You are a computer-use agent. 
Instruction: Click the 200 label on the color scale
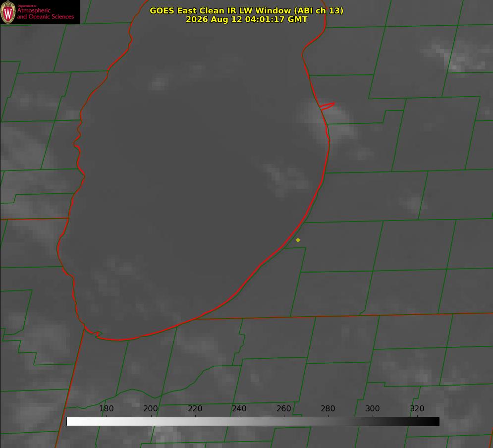click(151, 408)
